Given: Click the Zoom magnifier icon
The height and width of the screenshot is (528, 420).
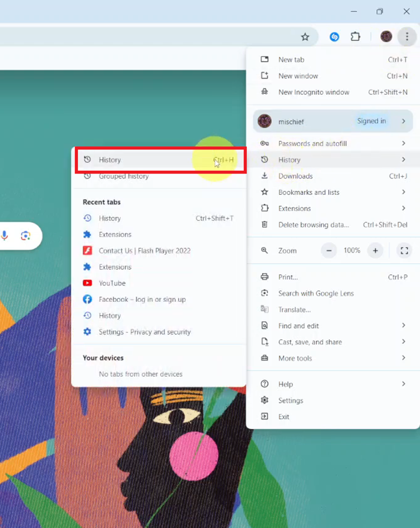Looking at the screenshot, I should click(265, 250).
